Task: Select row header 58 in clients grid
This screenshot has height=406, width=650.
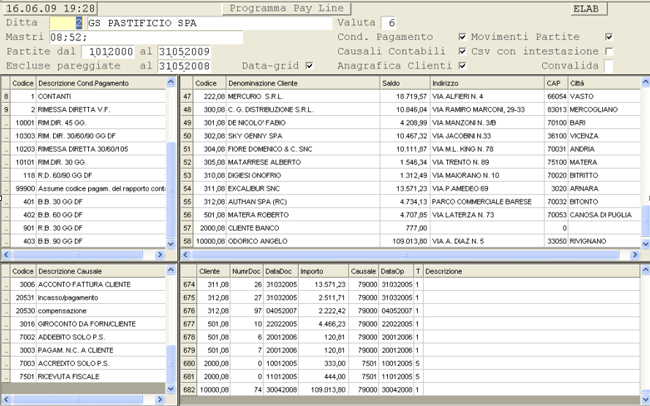Action: tap(187, 241)
